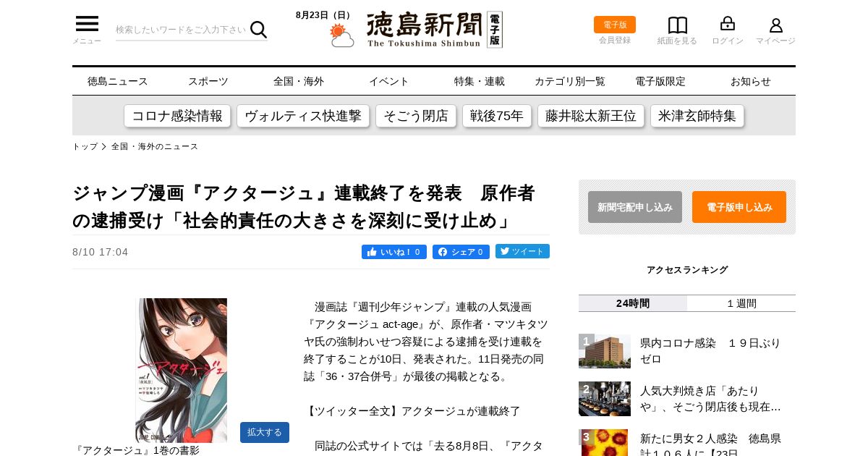Open the 紙面を見る newspaper icon
This screenshot has width=868, height=456.
tap(677, 25)
